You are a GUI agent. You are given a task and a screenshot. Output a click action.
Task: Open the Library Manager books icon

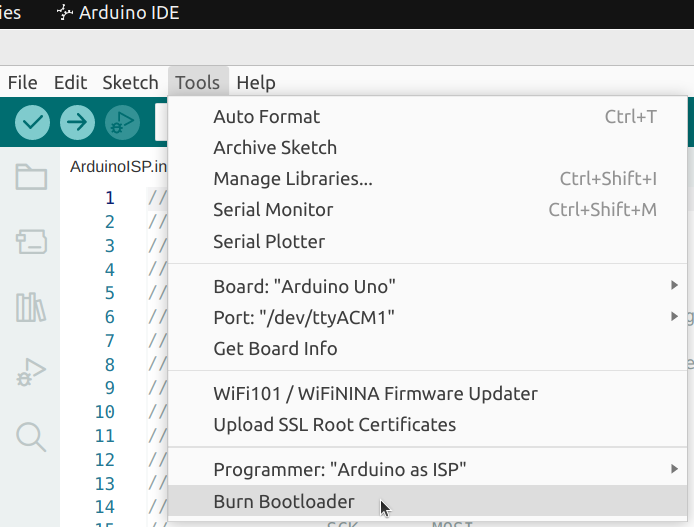pos(31,307)
